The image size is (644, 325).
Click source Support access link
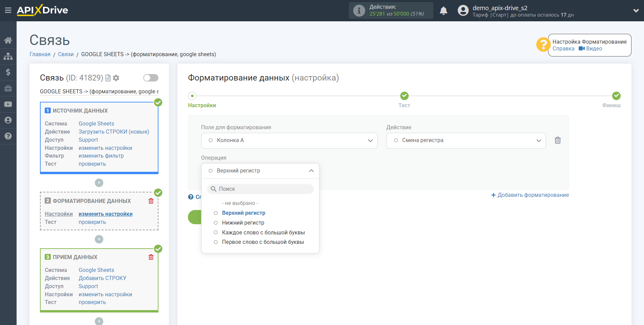pos(88,140)
